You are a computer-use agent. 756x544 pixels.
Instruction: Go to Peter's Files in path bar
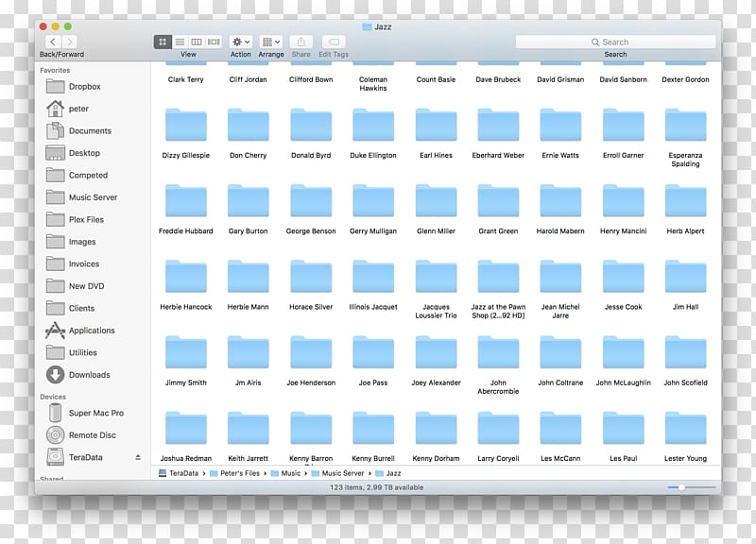coord(234,473)
